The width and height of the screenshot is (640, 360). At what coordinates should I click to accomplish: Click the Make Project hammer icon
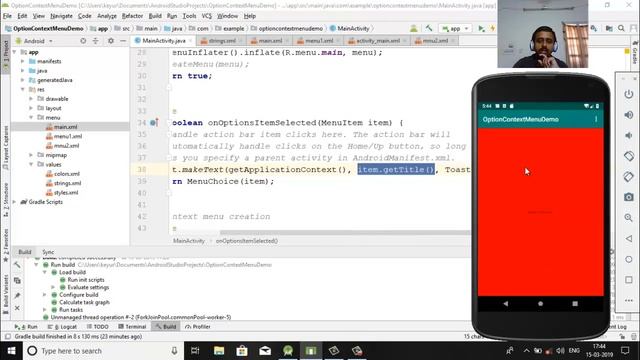[x=429, y=28]
